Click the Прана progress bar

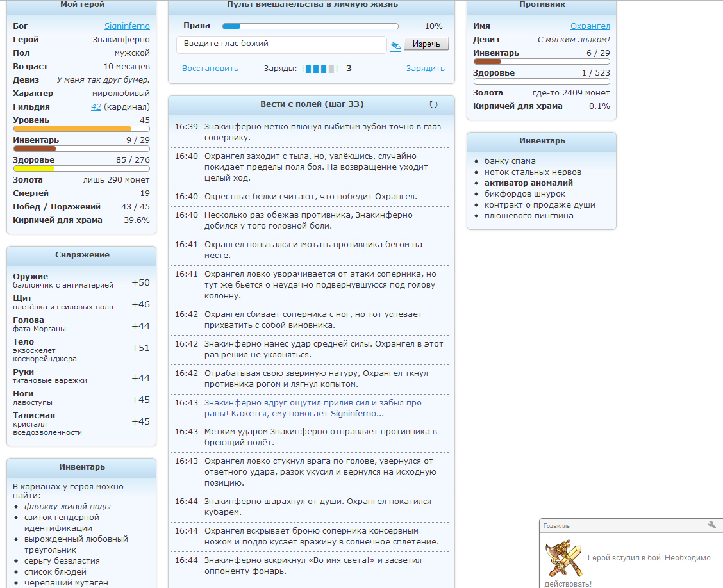(x=310, y=26)
